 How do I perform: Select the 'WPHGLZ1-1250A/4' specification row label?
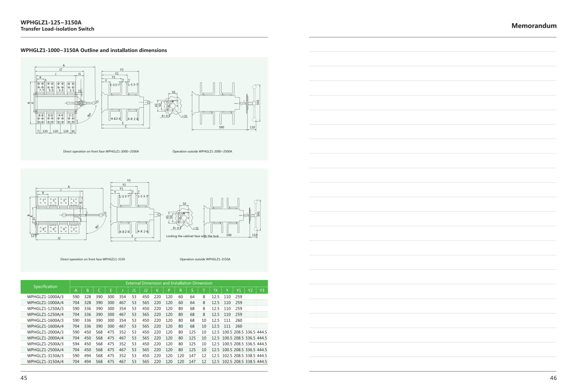[45, 314]
